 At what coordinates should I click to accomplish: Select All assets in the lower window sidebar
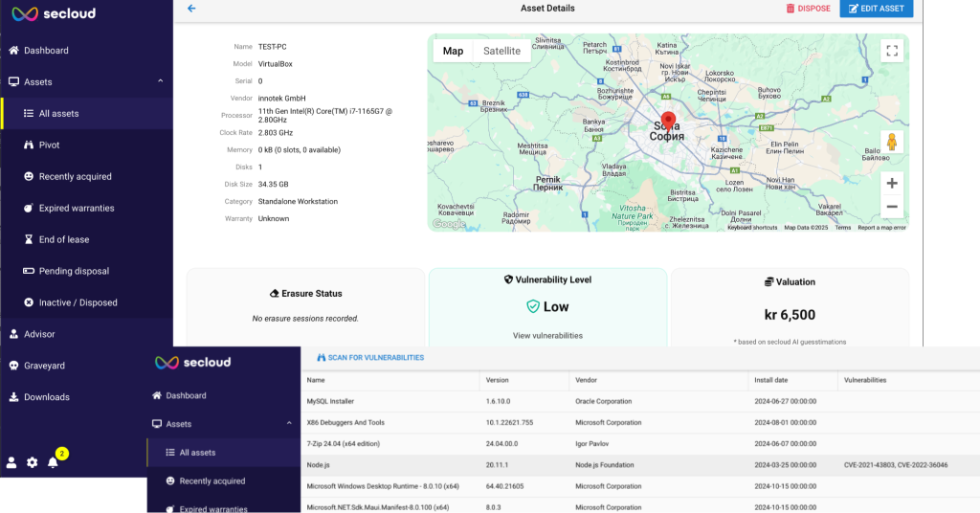[224, 453]
